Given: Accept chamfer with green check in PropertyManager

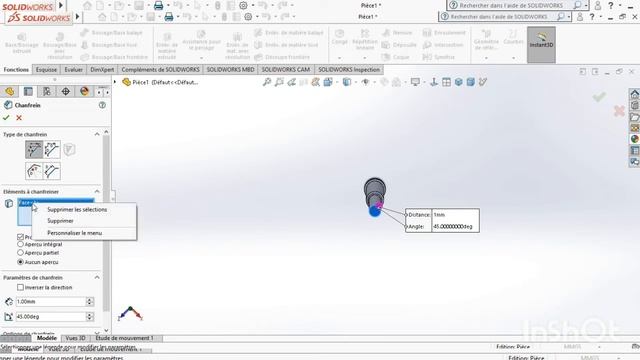Looking at the screenshot, I should [6, 118].
